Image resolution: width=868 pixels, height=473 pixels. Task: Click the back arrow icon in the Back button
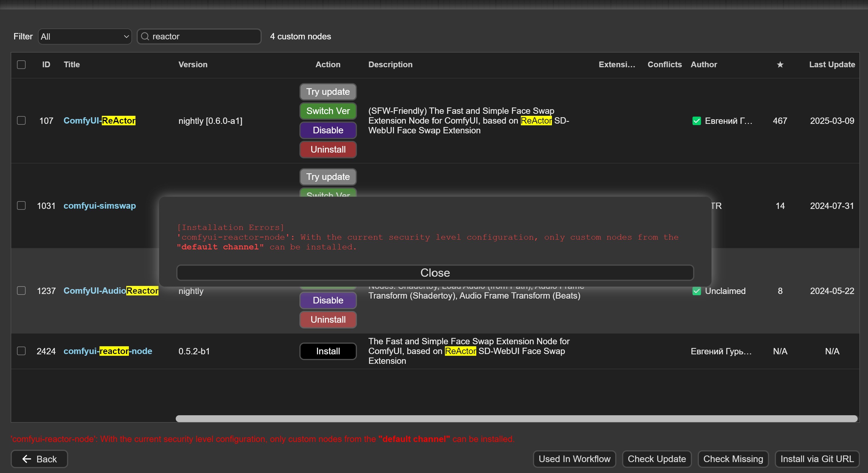(27, 459)
